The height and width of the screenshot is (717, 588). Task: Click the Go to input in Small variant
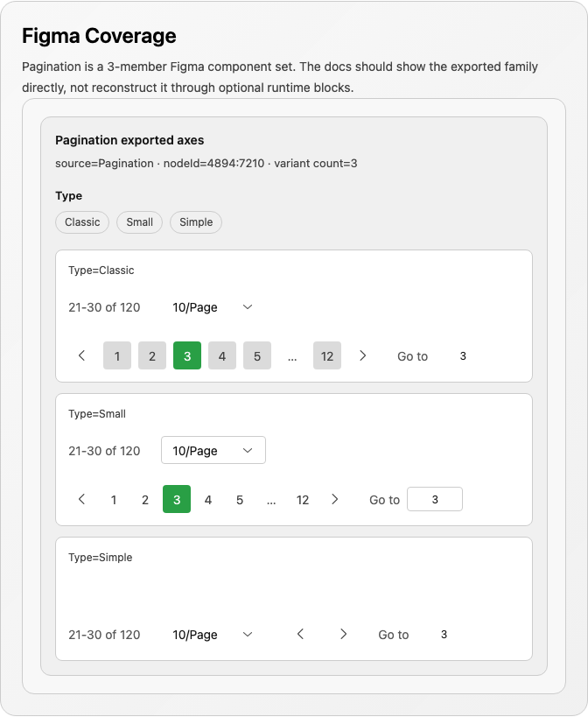[x=435, y=499]
